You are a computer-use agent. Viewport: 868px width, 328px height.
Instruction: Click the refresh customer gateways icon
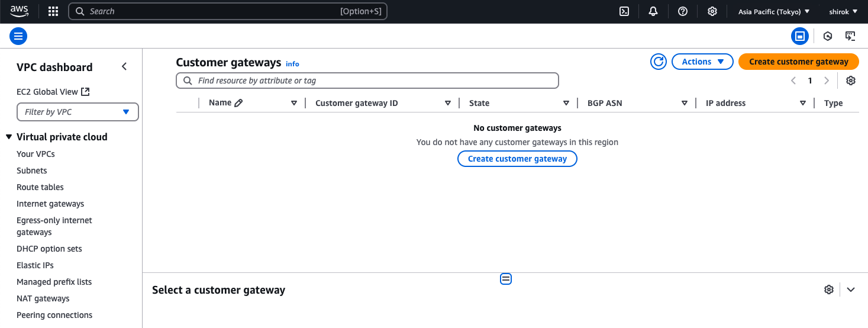pyautogui.click(x=659, y=62)
